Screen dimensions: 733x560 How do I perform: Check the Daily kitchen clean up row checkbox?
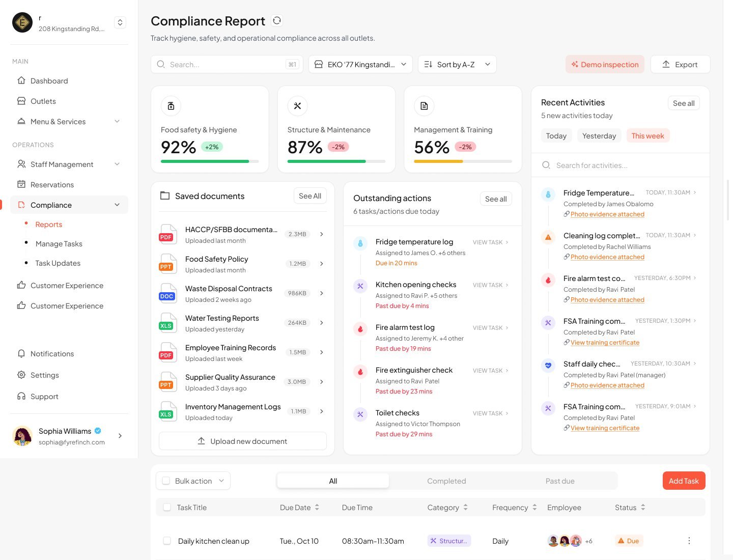coord(167,541)
